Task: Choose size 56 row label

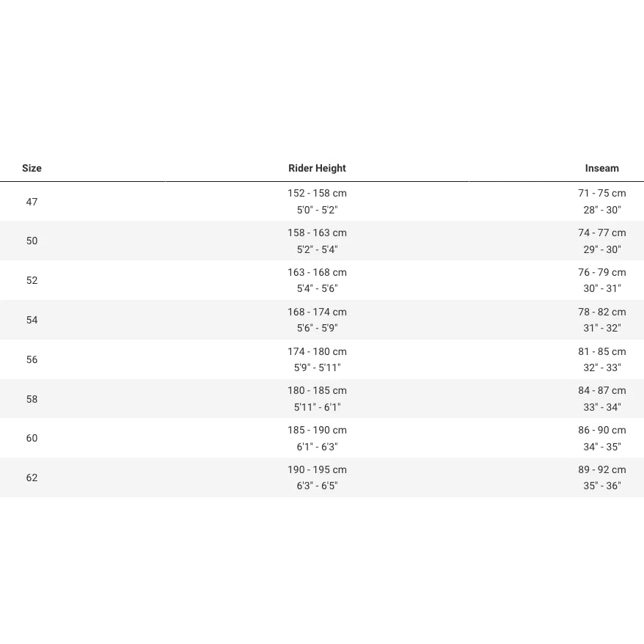Action: (32, 359)
